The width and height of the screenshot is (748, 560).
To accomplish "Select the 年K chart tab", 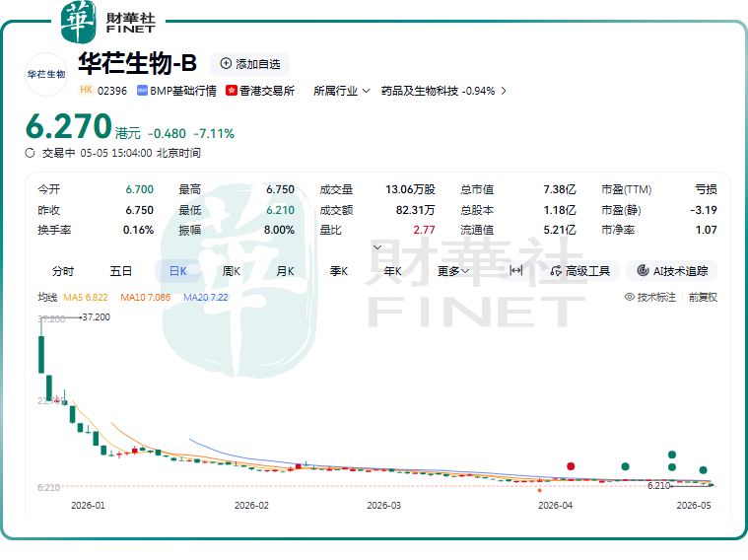I will coord(392,271).
